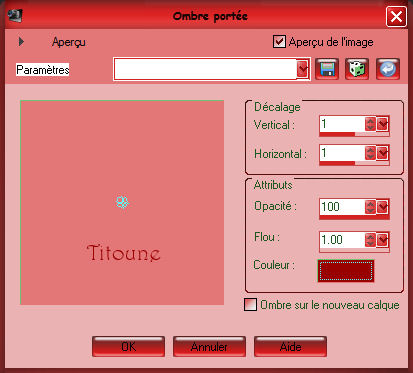
Task: Pick shadow color from Couleur swatch
Action: coord(346,271)
